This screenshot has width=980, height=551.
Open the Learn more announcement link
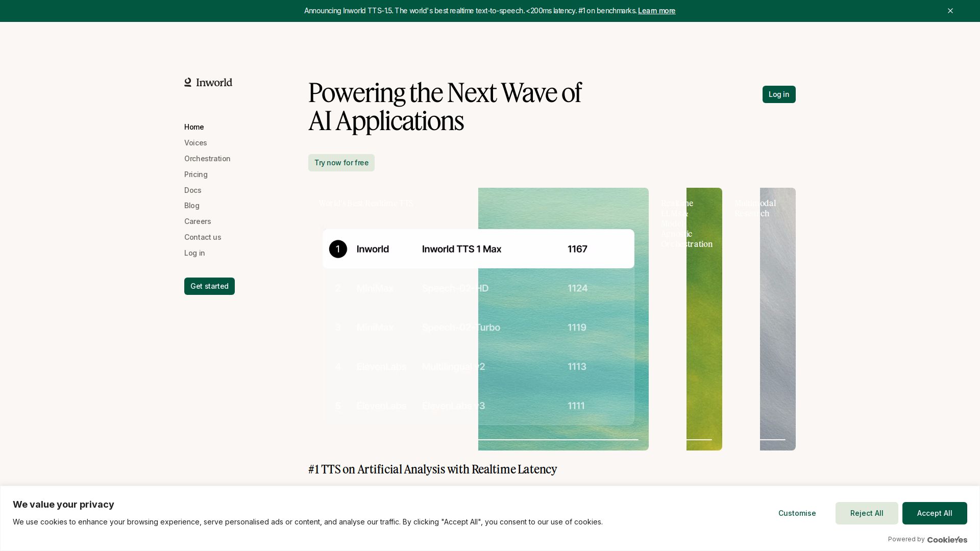click(656, 11)
